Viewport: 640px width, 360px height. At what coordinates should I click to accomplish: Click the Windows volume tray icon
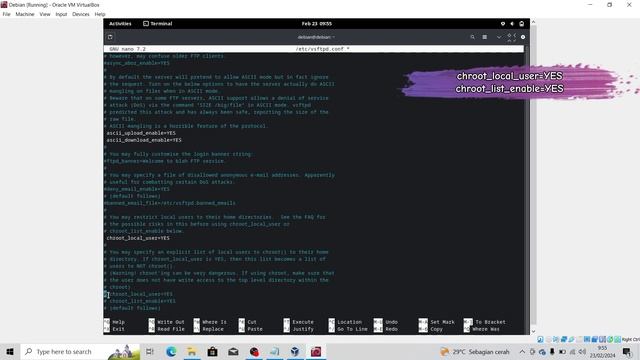click(x=582, y=351)
